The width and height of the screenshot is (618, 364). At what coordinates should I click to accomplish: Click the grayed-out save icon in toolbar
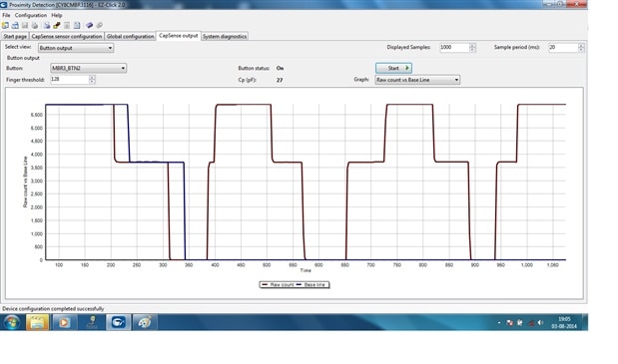25,26
